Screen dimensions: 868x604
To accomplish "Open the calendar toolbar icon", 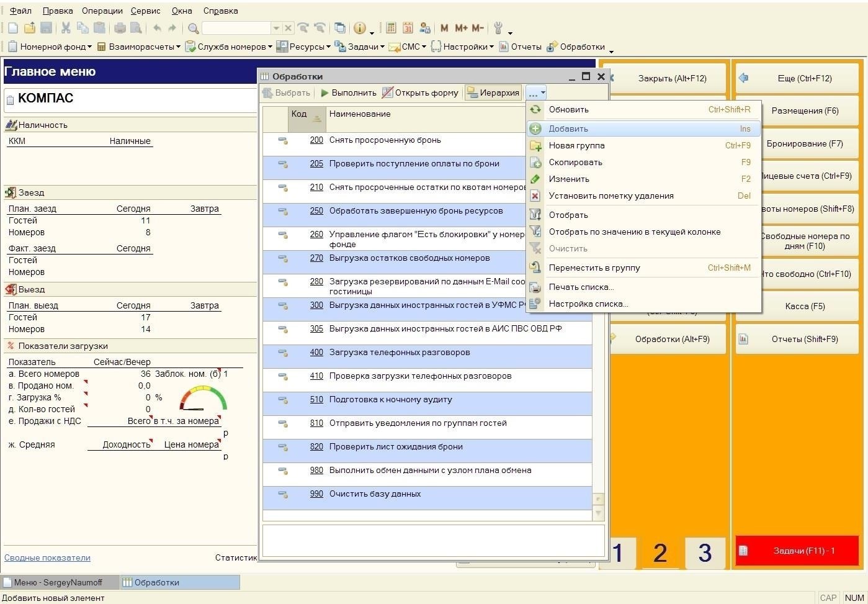I will (408, 28).
